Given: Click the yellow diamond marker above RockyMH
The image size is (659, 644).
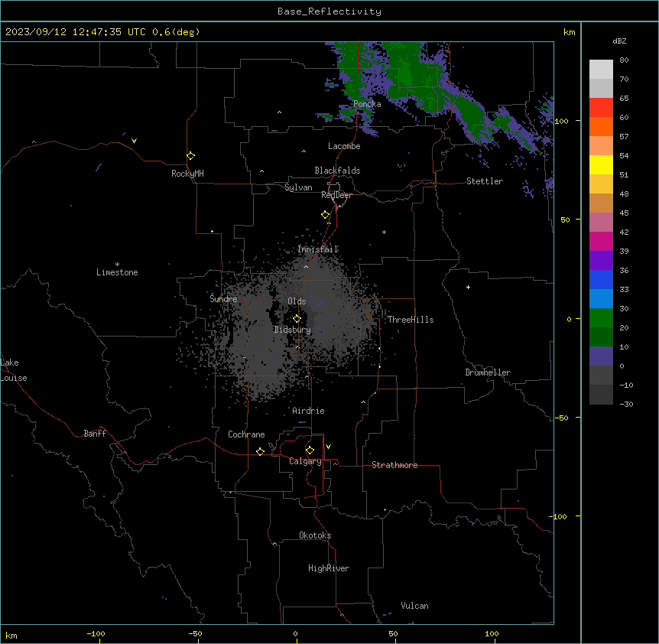Looking at the screenshot, I should (190, 156).
